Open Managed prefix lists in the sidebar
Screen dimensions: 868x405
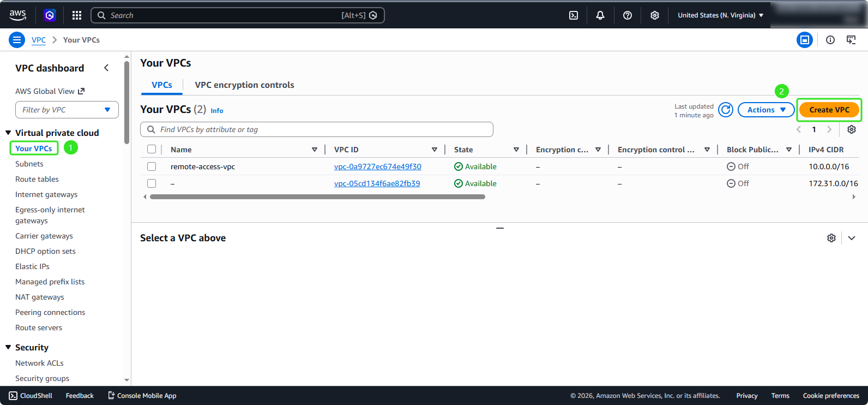(x=50, y=282)
